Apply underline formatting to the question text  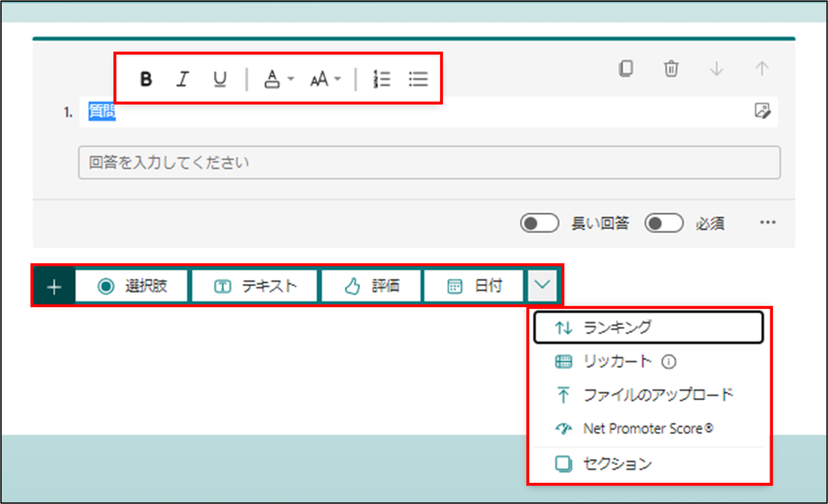[219, 79]
